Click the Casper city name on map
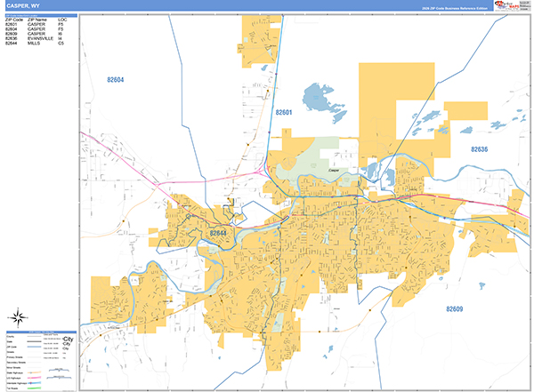 point(334,170)
